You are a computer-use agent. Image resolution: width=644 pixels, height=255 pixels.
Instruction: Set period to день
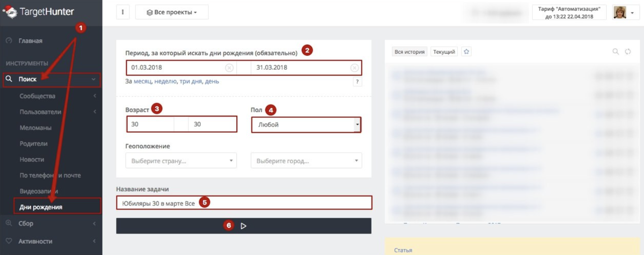212,82
